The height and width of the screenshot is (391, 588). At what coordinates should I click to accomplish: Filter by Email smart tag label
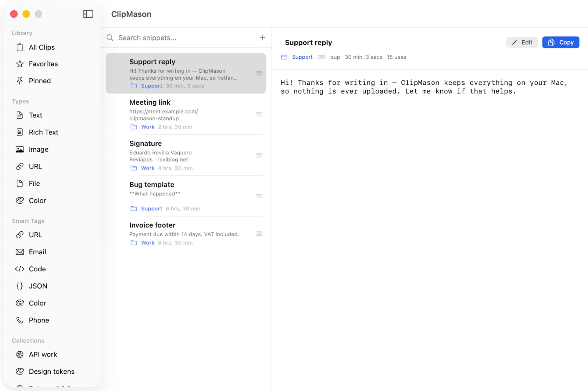tap(37, 252)
